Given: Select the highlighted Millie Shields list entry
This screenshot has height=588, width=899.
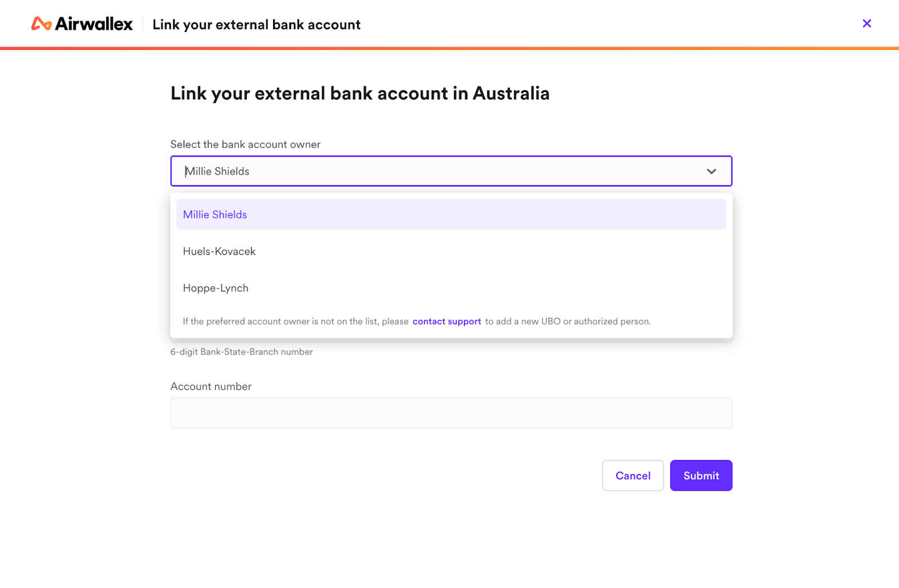Looking at the screenshot, I should tap(215, 214).
